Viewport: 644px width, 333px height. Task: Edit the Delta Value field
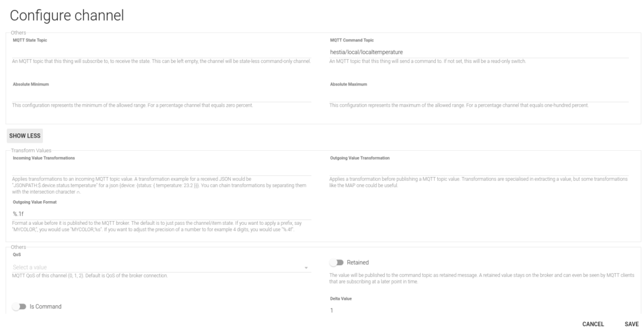(479, 310)
